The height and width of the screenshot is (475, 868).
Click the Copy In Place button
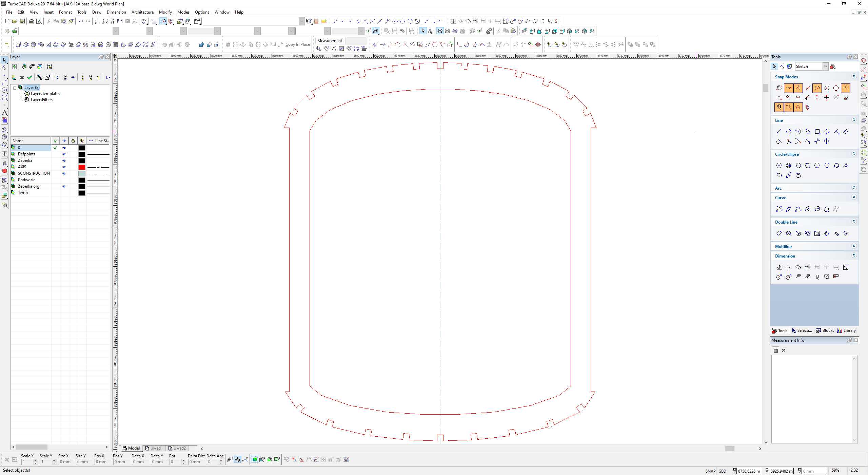click(x=297, y=44)
